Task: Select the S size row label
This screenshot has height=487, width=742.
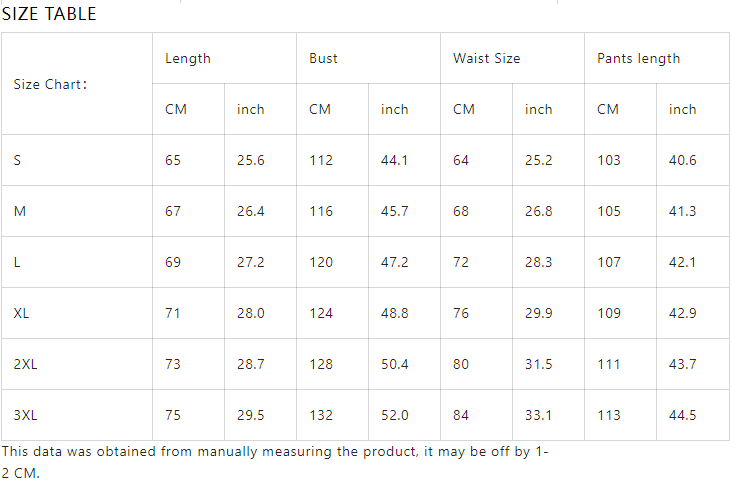Action: tap(18, 160)
